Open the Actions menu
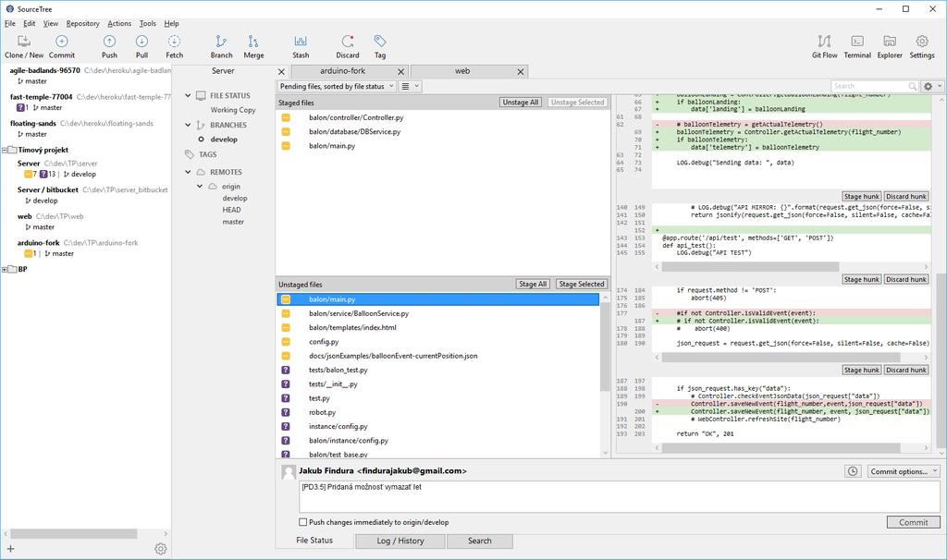Image resolution: width=947 pixels, height=560 pixels. 119,23
